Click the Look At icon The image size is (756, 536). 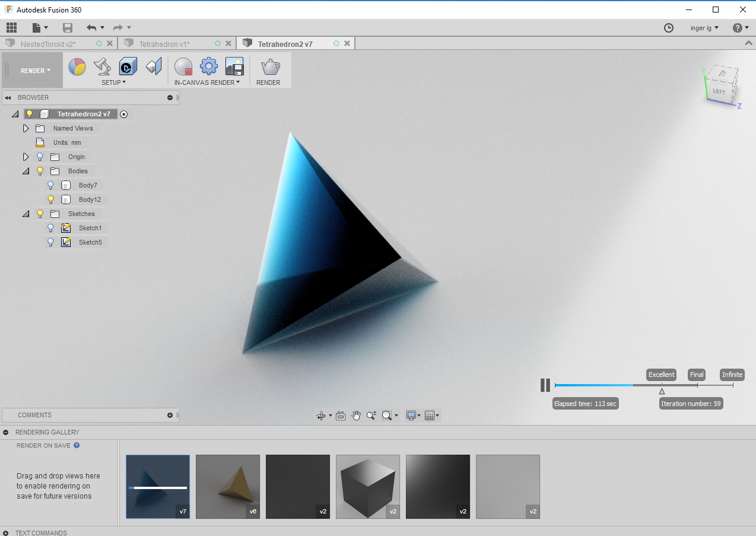(341, 416)
